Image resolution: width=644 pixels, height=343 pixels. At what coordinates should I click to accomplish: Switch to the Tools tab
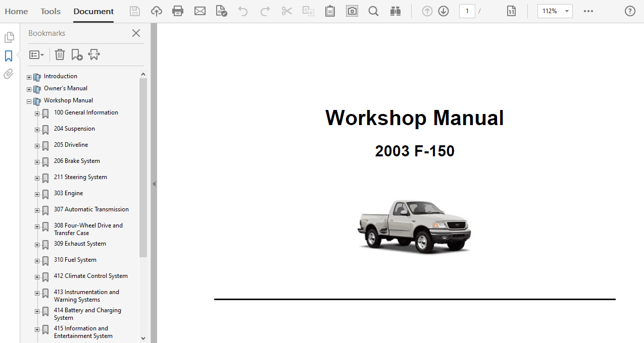[51, 11]
